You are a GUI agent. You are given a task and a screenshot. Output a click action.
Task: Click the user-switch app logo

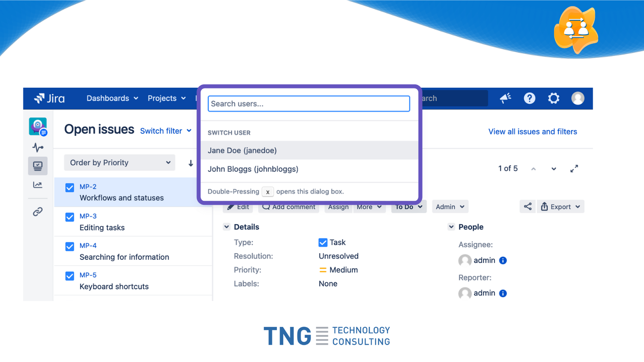click(576, 30)
